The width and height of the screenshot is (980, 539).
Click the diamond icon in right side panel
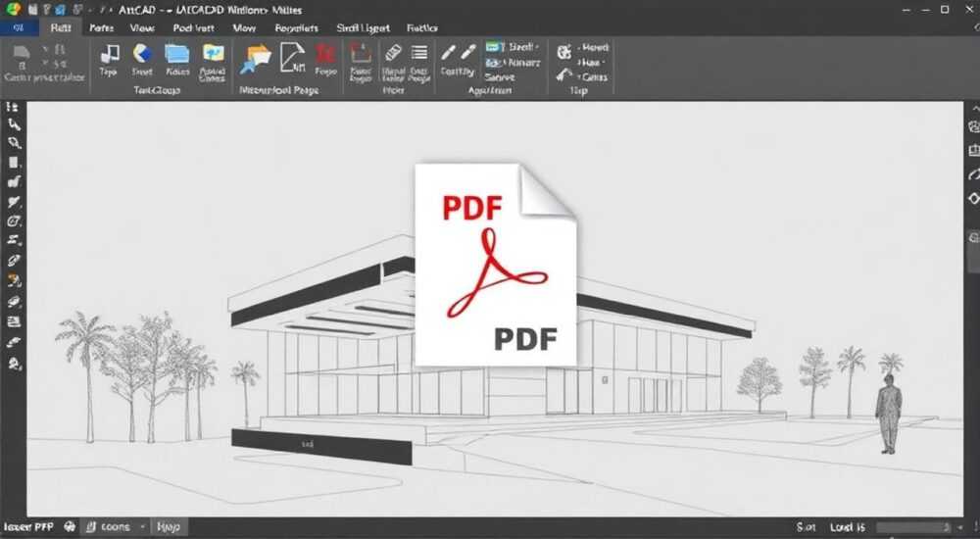pos(974,198)
